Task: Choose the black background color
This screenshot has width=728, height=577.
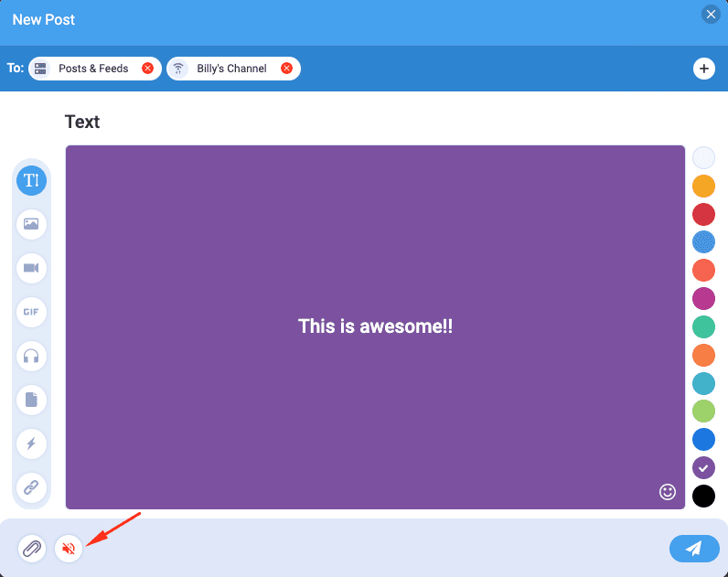Action: click(x=703, y=496)
